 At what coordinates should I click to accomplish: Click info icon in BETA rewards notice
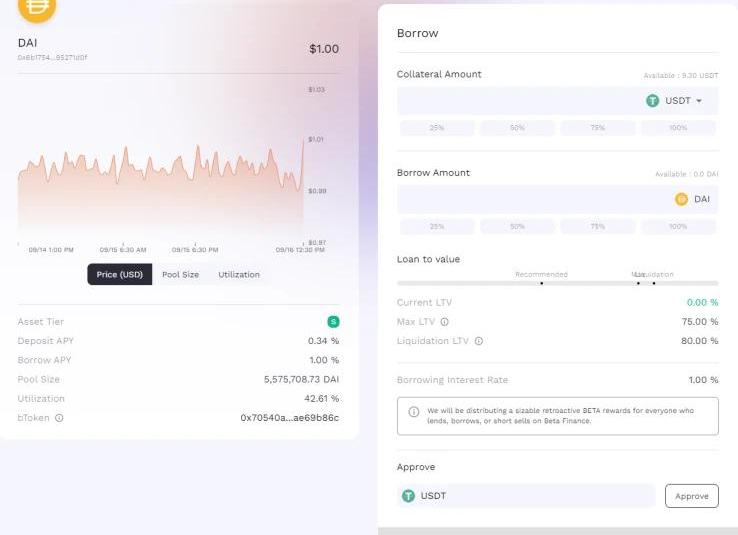click(414, 411)
